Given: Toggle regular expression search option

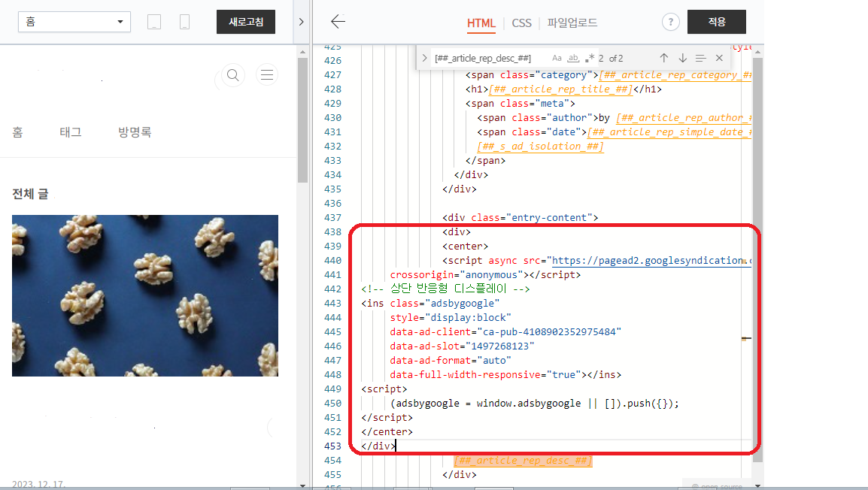Looking at the screenshot, I should pyautogui.click(x=590, y=58).
